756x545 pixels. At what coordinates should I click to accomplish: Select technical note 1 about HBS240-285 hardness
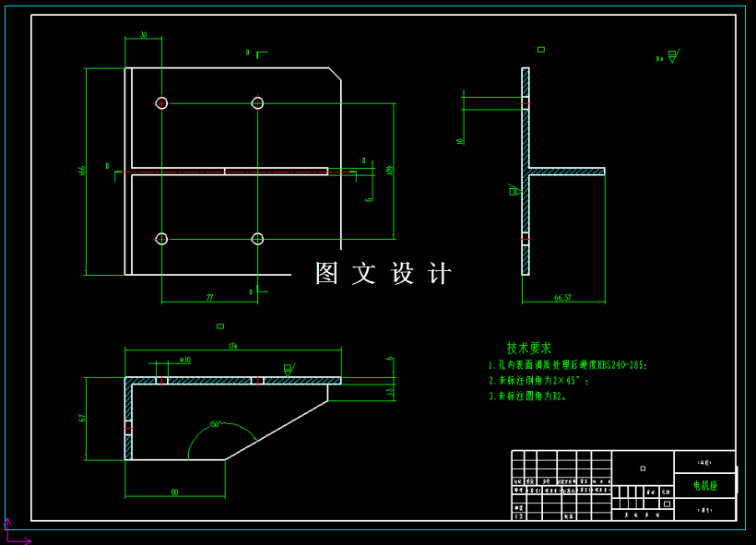point(568,365)
